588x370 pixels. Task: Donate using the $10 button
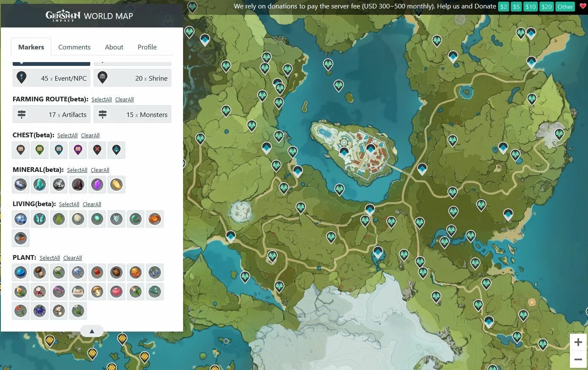[x=531, y=6]
